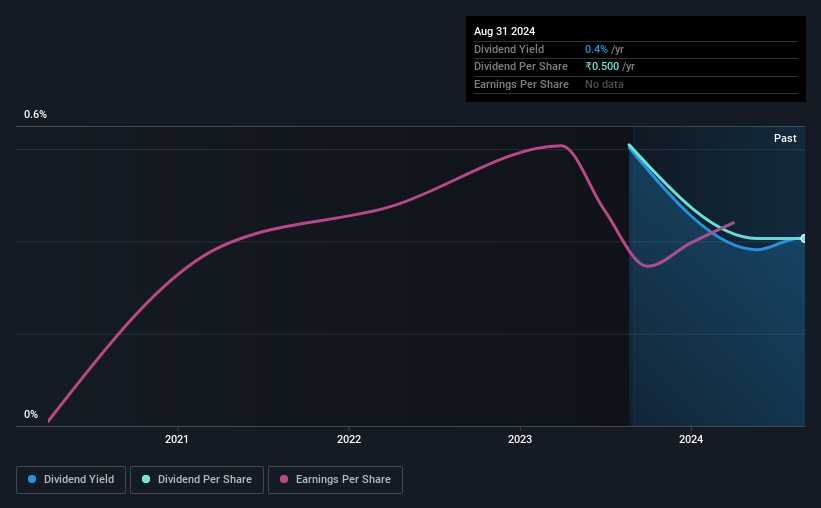Click the ₹0.500 dividend per share value
821x508 pixels.
(602, 67)
